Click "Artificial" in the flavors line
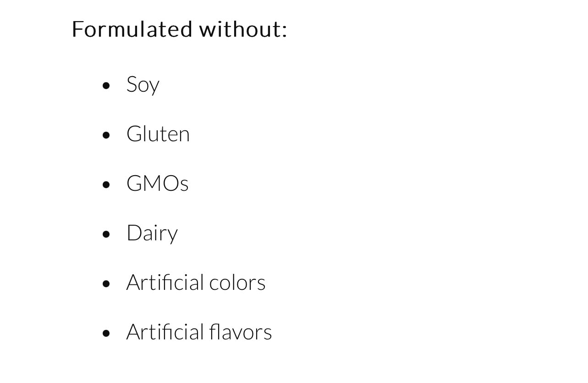Image resolution: width=588 pixels, height=383 pixels. point(165,332)
